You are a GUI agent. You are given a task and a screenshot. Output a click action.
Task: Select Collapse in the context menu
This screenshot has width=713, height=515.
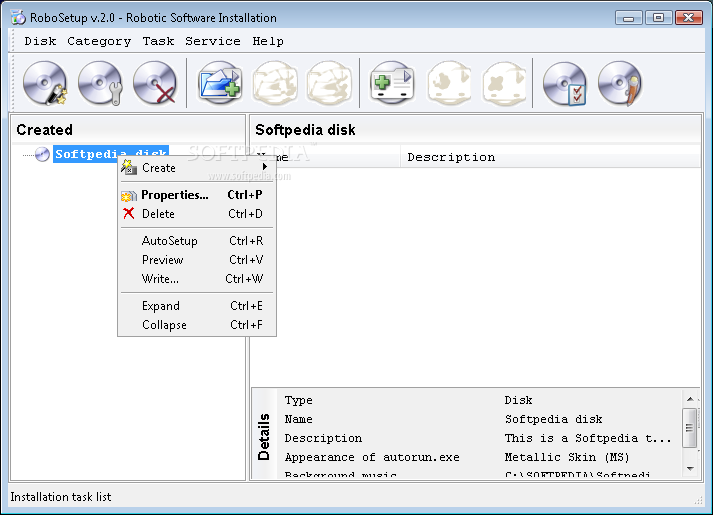[x=196, y=325]
